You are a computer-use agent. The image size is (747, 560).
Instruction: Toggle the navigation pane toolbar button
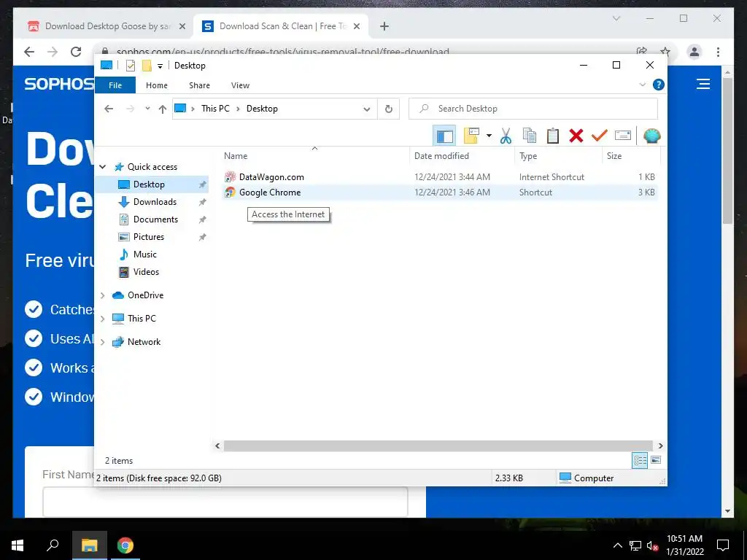point(444,136)
